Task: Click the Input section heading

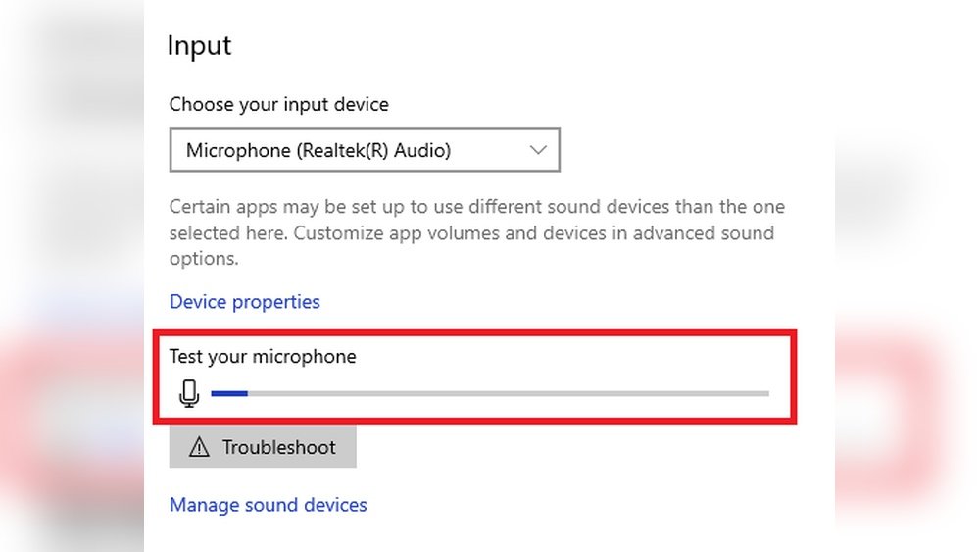Action: [x=199, y=46]
